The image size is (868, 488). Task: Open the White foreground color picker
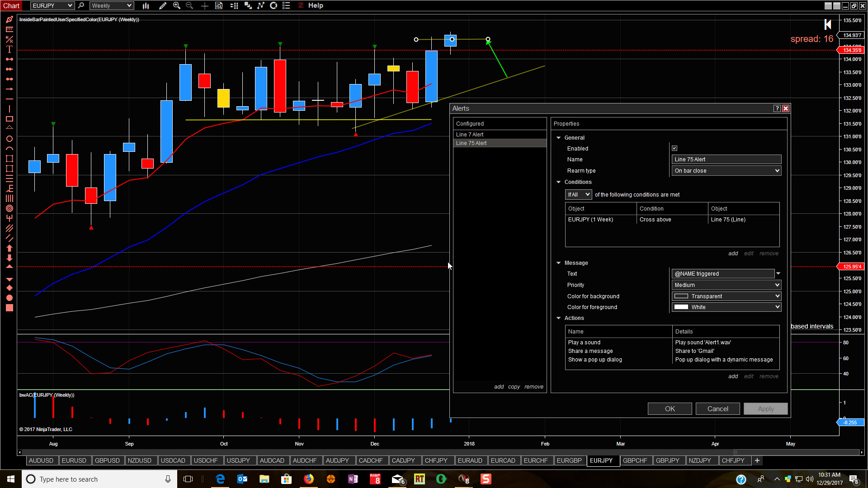[x=726, y=307]
